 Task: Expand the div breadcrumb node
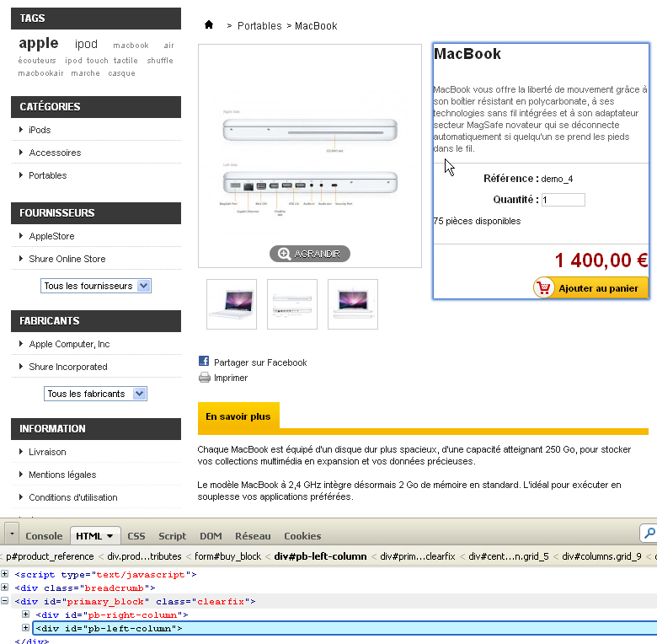tap(4, 587)
